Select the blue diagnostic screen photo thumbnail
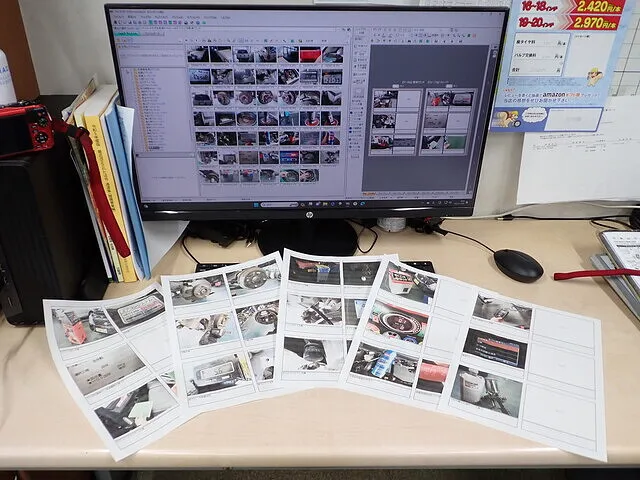 pos(288,157)
